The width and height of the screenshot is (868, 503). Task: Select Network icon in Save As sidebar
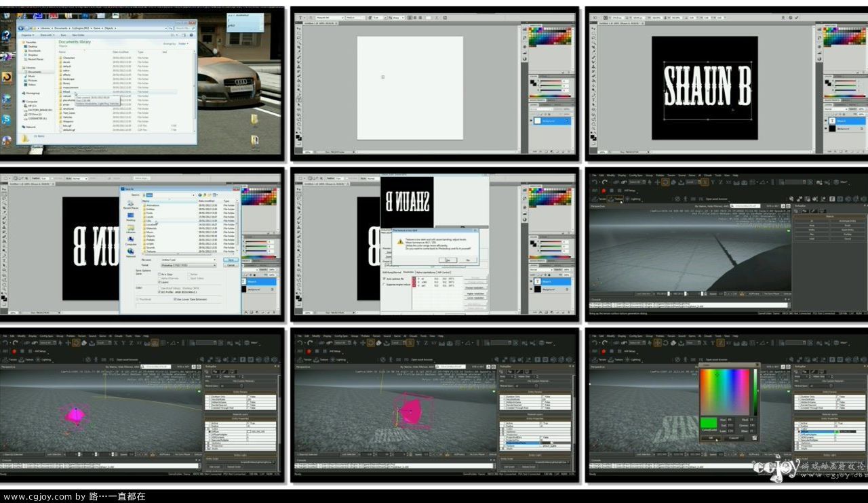pyautogui.click(x=131, y=253)
